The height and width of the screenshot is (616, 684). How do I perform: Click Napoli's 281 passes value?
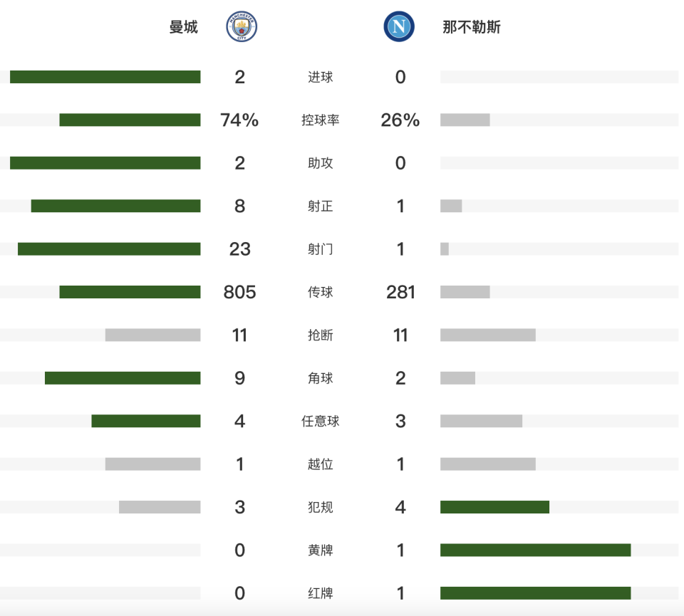tap(400, 292)
